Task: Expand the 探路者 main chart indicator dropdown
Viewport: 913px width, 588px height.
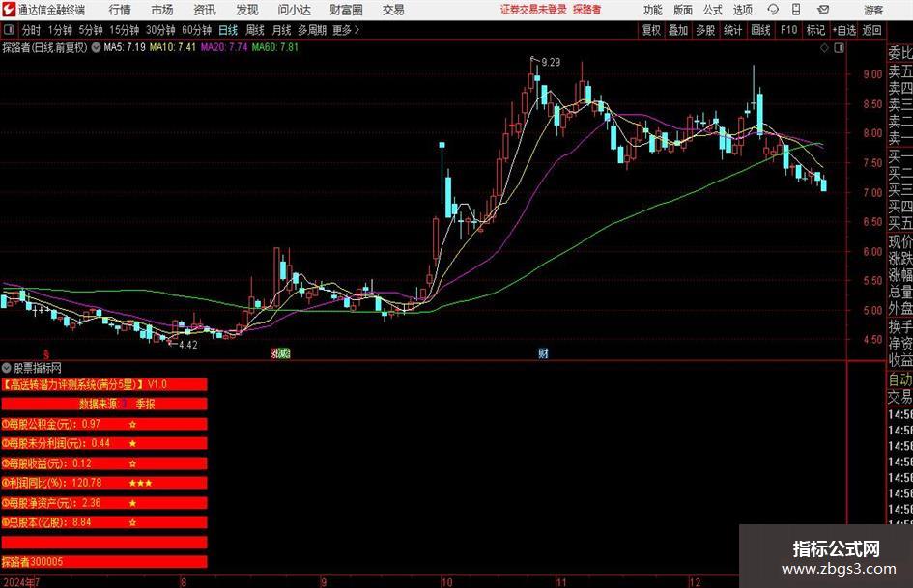Action: click(96, 47)
